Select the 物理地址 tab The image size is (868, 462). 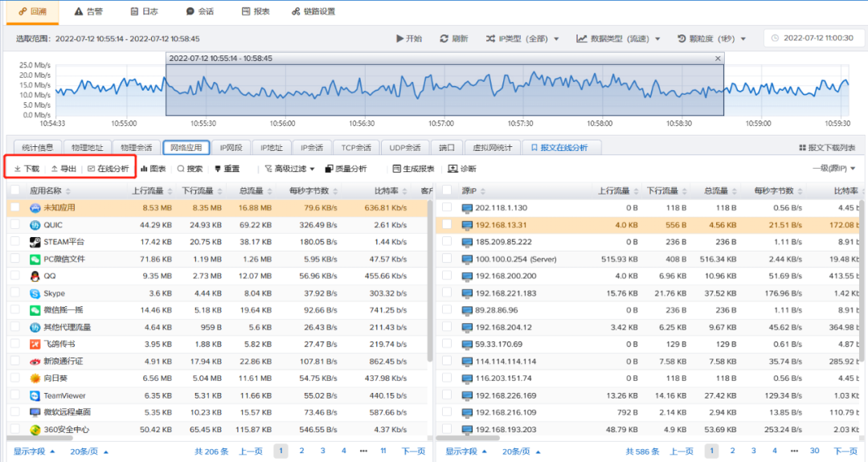(x=88, y=148)
